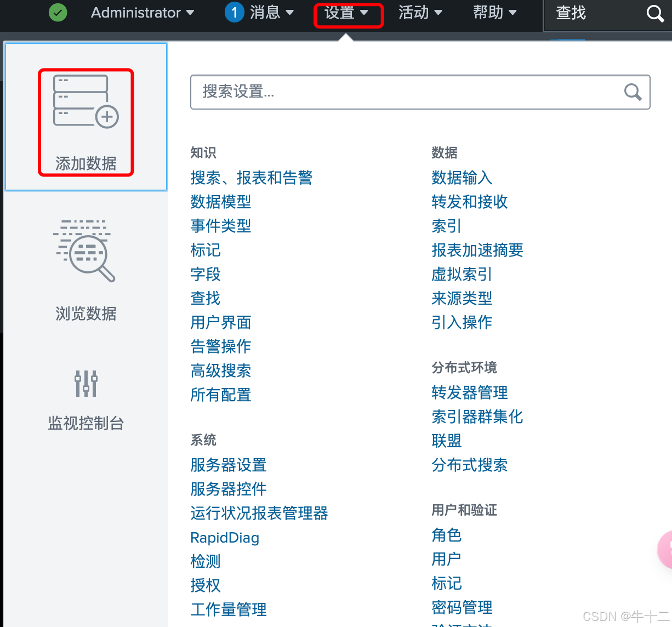672x627 pixels.
Task: Open the 数据输入 (Data inputs) link
Action: [x=462, y=178]
